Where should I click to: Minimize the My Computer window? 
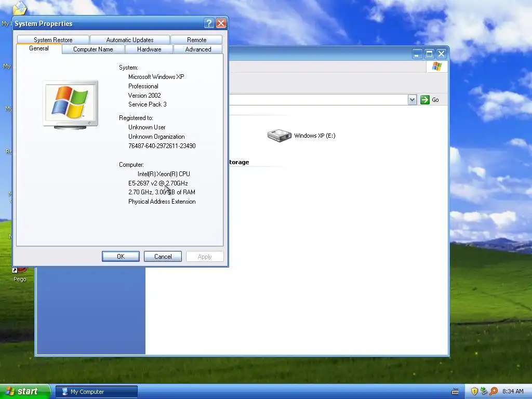(417, 54)
